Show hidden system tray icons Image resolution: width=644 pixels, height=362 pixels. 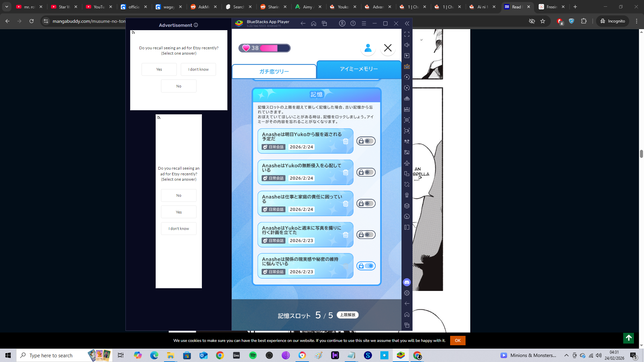point(566,355)
